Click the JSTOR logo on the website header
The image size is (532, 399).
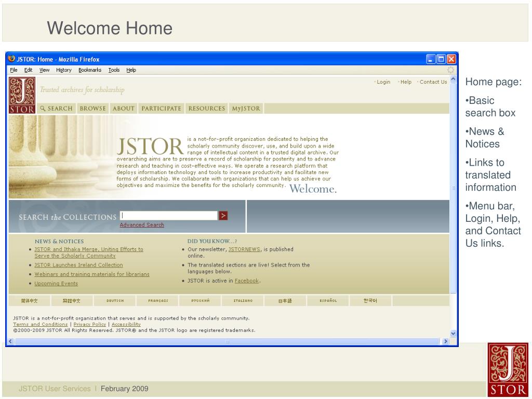coord(22,96)
